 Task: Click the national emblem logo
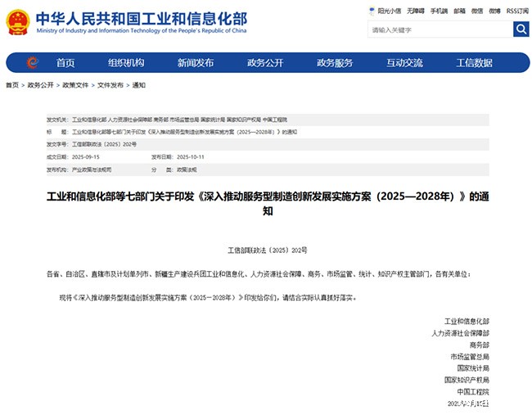17,20
